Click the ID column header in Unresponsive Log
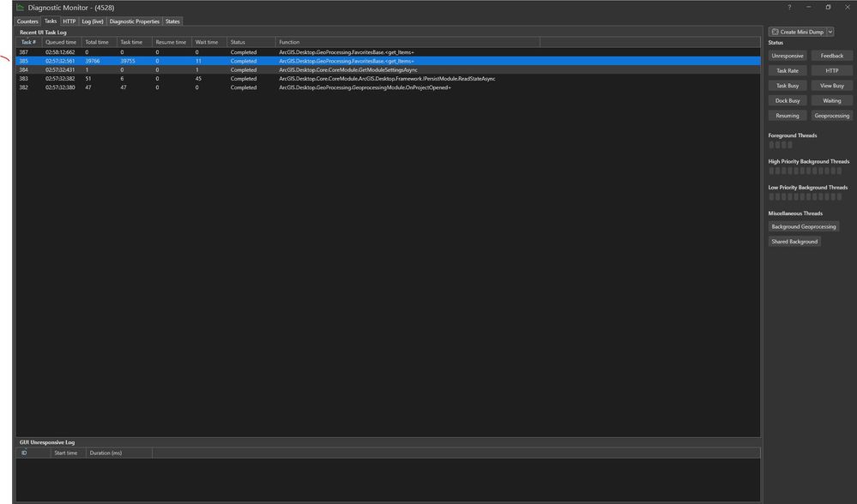 [33, 453]
